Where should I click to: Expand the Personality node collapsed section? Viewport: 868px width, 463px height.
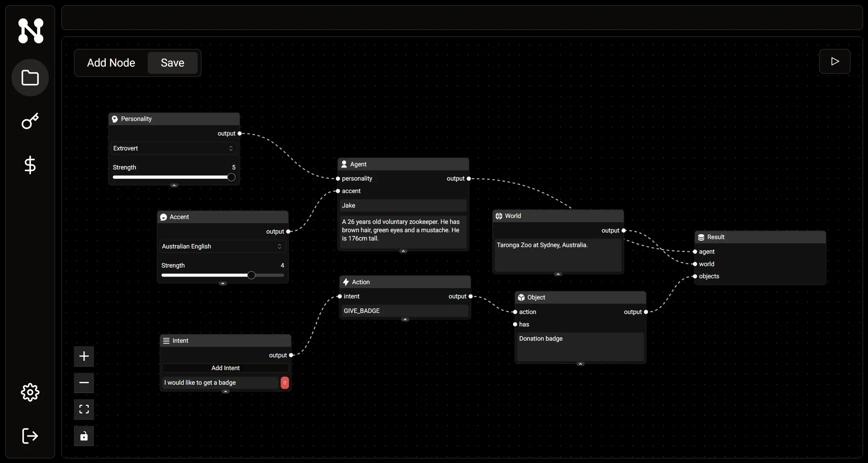pos(174,185)
